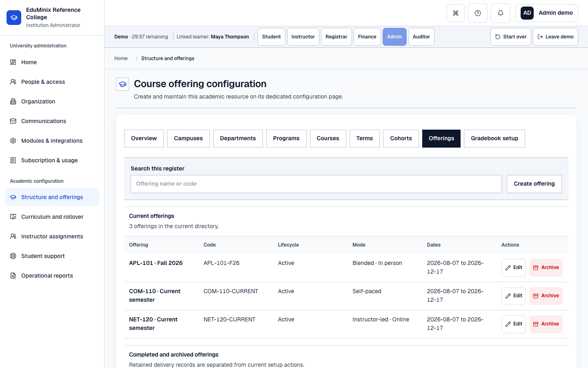Switch to the Registrar role
The height and width of the screenshot is (368, 588).
pyautogui.click(x=336, y=37)
